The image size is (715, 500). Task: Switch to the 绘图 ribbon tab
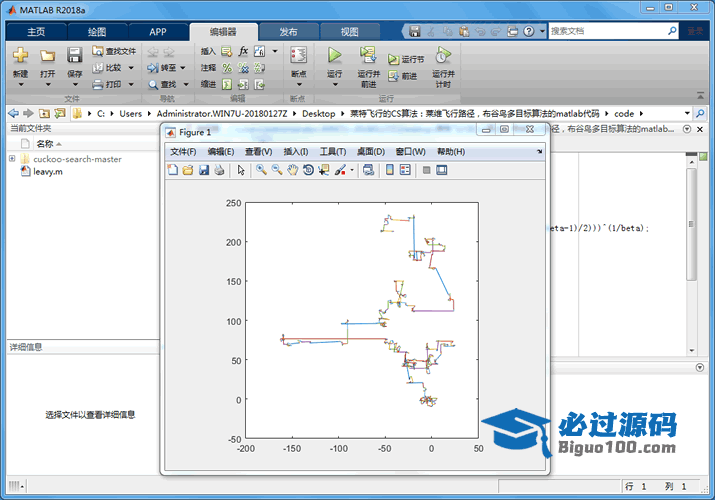(x=97, y=31)
